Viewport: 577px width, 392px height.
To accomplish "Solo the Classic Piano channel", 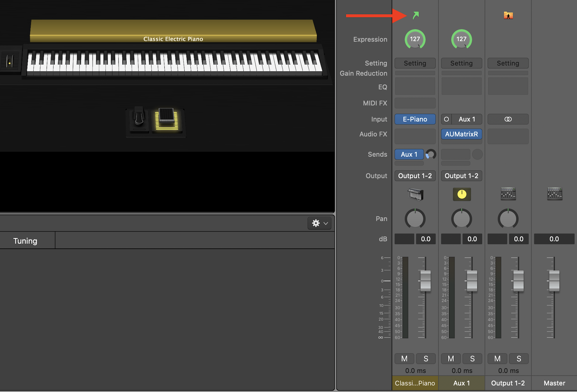I will click(426, 358).
